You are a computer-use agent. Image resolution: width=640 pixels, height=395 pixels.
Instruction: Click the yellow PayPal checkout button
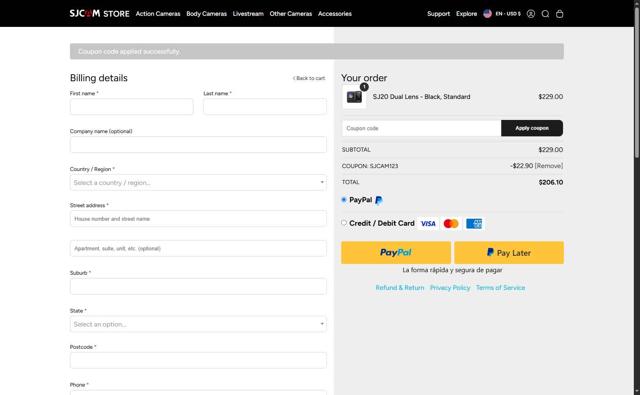396,253
